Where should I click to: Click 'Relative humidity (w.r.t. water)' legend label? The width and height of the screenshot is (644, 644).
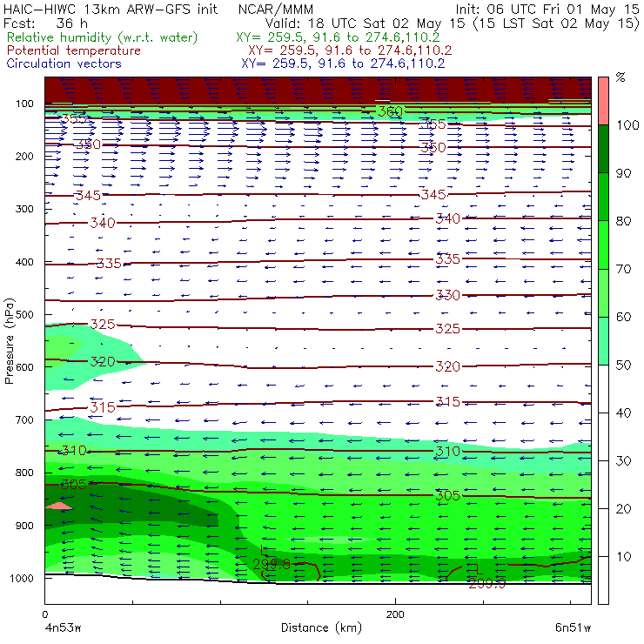point(102,37)
